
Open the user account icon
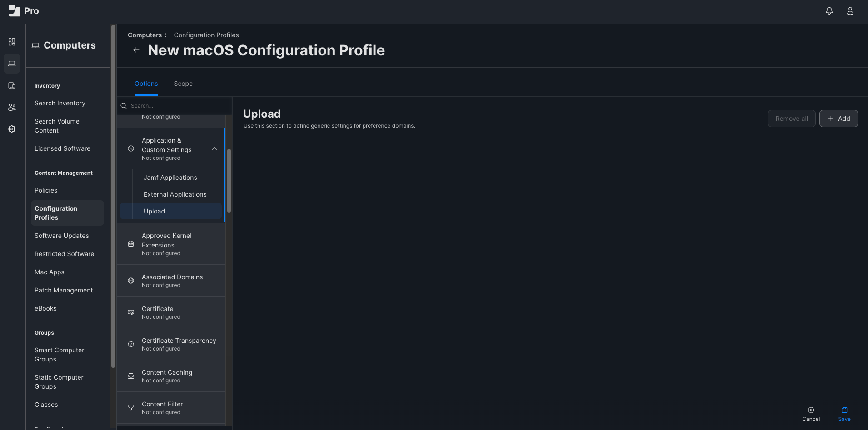tap(850, 11)
